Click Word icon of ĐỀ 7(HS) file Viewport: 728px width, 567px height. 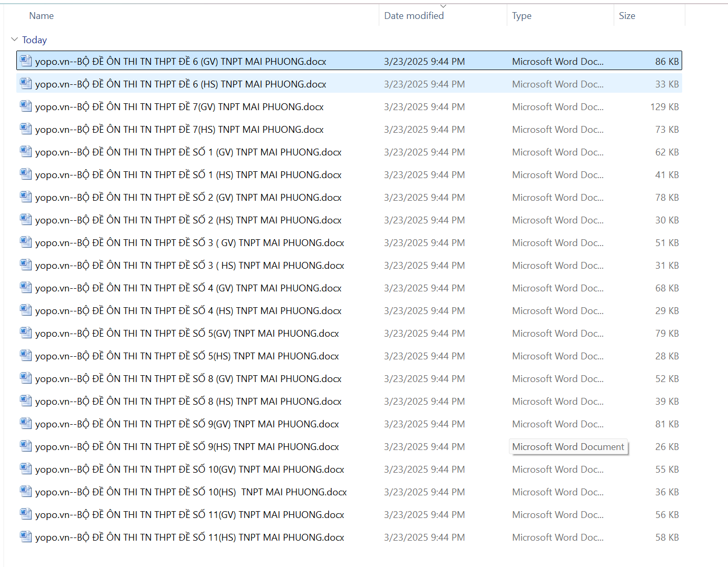point(26,129)
